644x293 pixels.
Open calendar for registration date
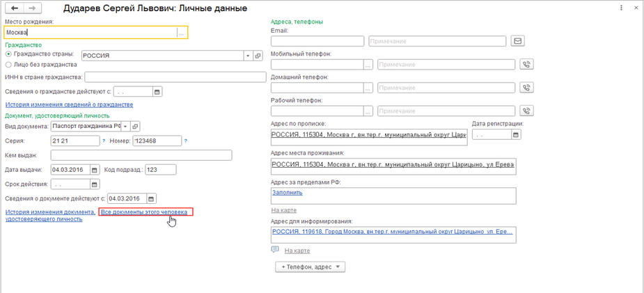coord(516,134)
